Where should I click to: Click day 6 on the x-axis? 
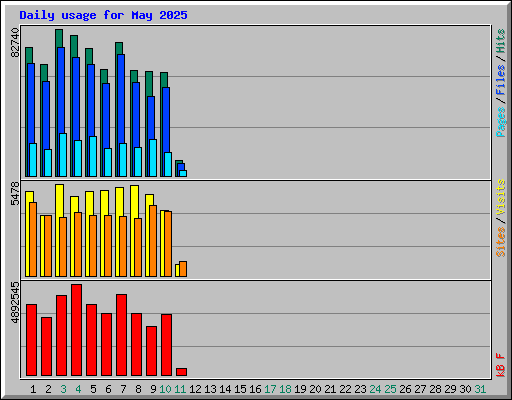click(x=108, y=389)
